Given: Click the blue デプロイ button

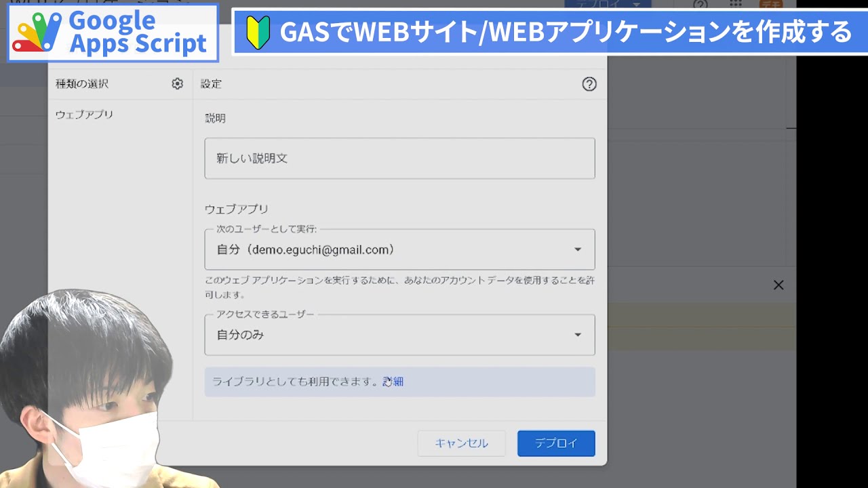Looking at the screenshot, I should 556,443.
